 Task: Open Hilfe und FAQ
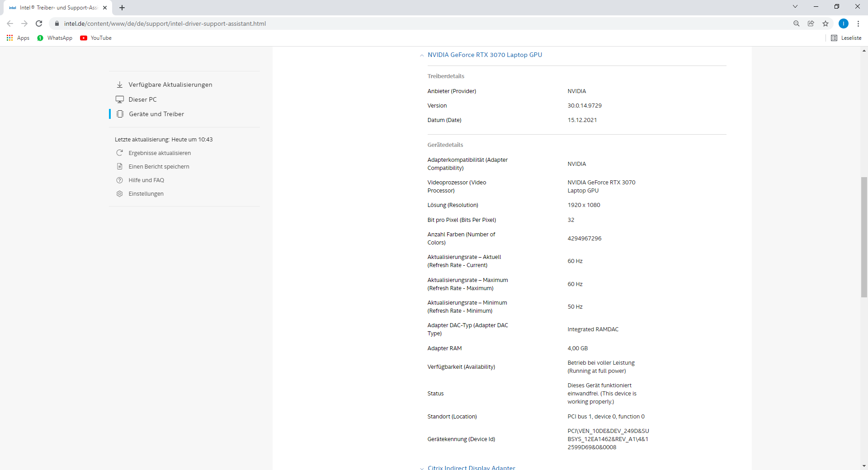tap(146, 180)
